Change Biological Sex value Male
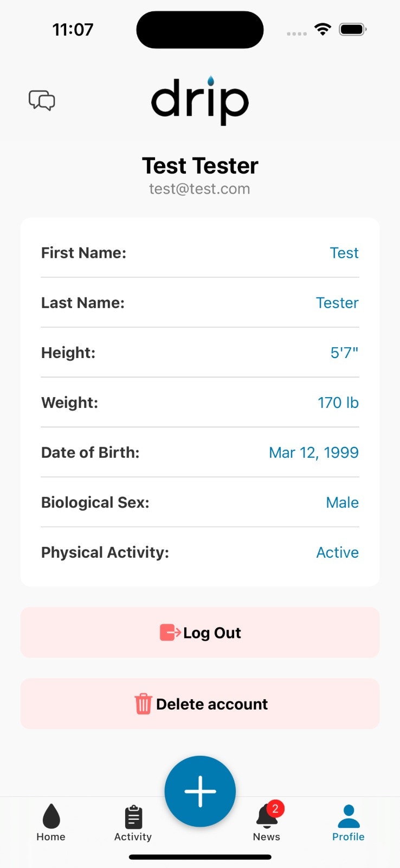The image size is (400, 868). (x=342, y=502)
